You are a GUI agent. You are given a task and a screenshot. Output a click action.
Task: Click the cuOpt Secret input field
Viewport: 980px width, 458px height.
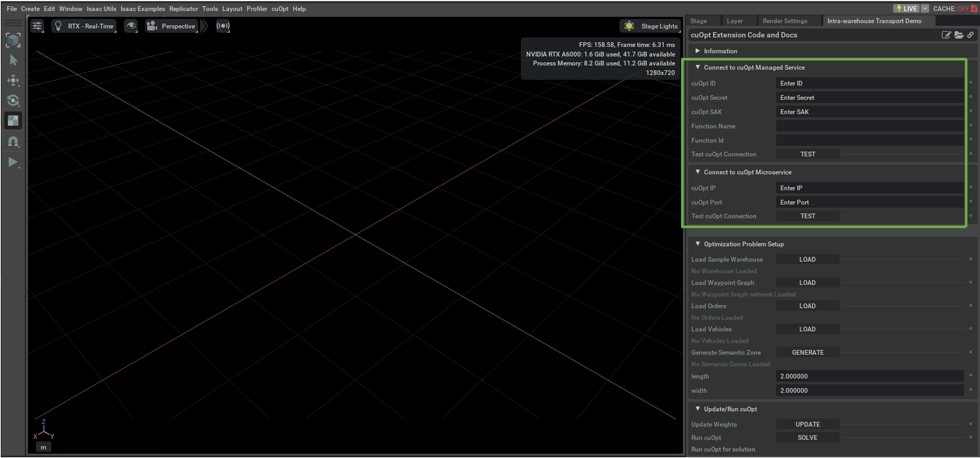[870, 98]
